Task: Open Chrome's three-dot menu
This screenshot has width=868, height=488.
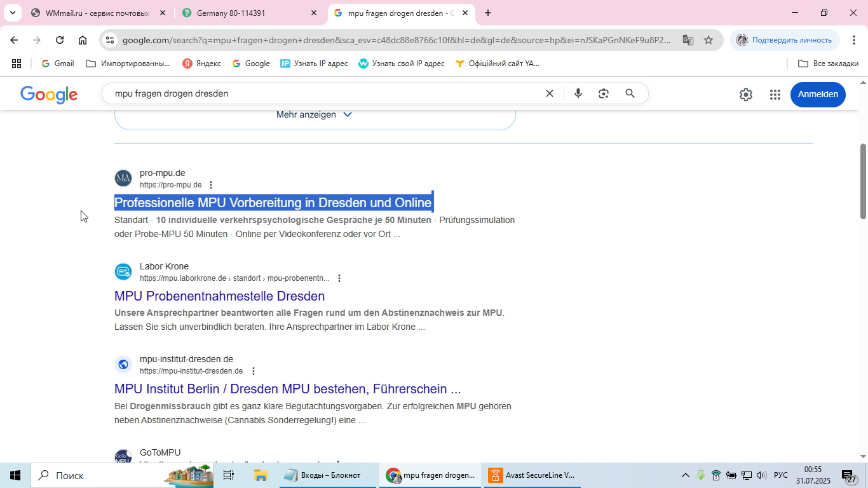Action: 853,40
